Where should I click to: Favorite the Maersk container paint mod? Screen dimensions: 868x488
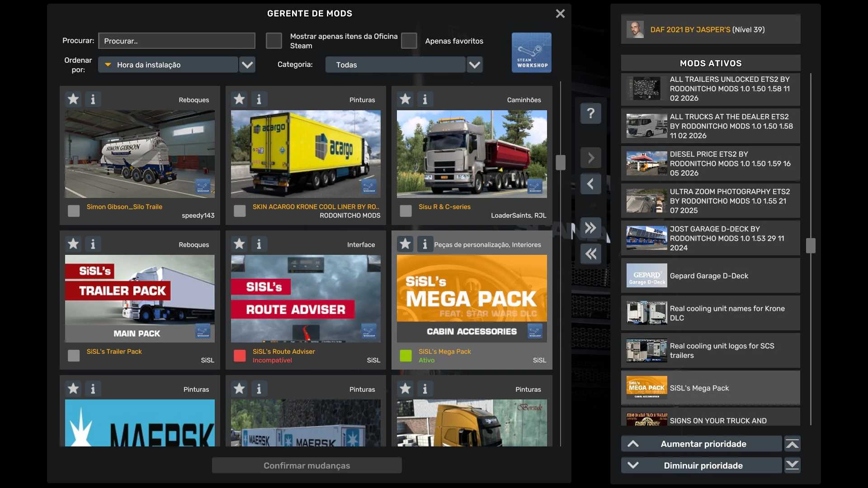click(x=239, y=389)
